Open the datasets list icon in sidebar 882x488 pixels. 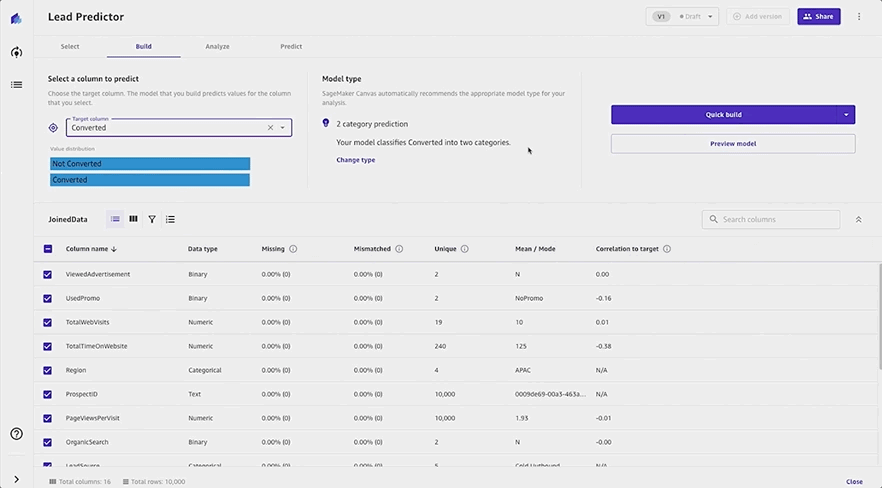pyautogui.click(x=16, y=85)
